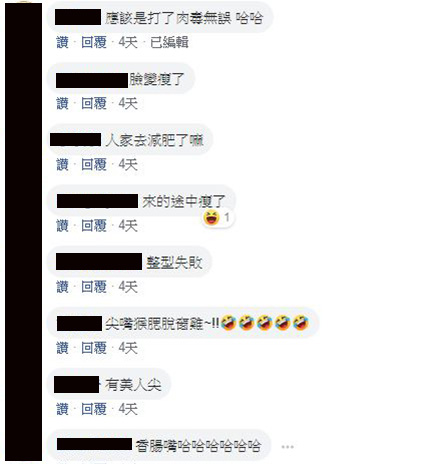The height and width of the screenshot is (464, 447).
Task: Reply to the 來的途中瘦了 comment
Action: [x=94, y=226]
